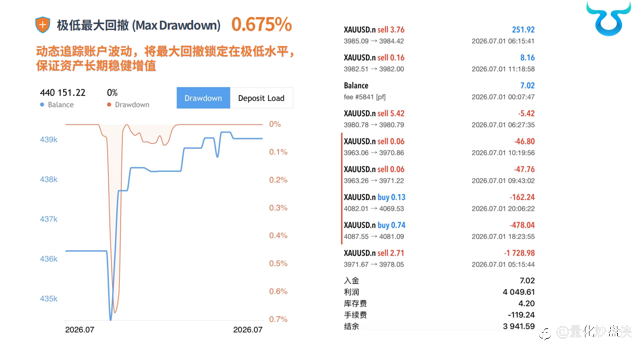Open the Balance fee #5841 entry
Screen dimensions: 640x360
click(439, 91)
